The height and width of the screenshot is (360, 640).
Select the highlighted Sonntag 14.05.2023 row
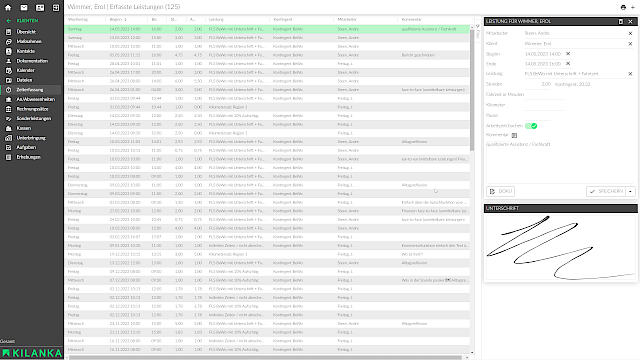(x=267, y=29)
